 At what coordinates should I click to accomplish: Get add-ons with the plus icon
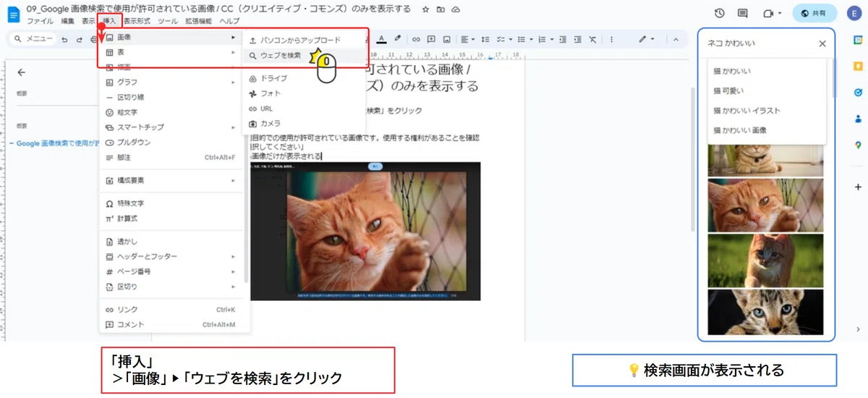(858, 187)
